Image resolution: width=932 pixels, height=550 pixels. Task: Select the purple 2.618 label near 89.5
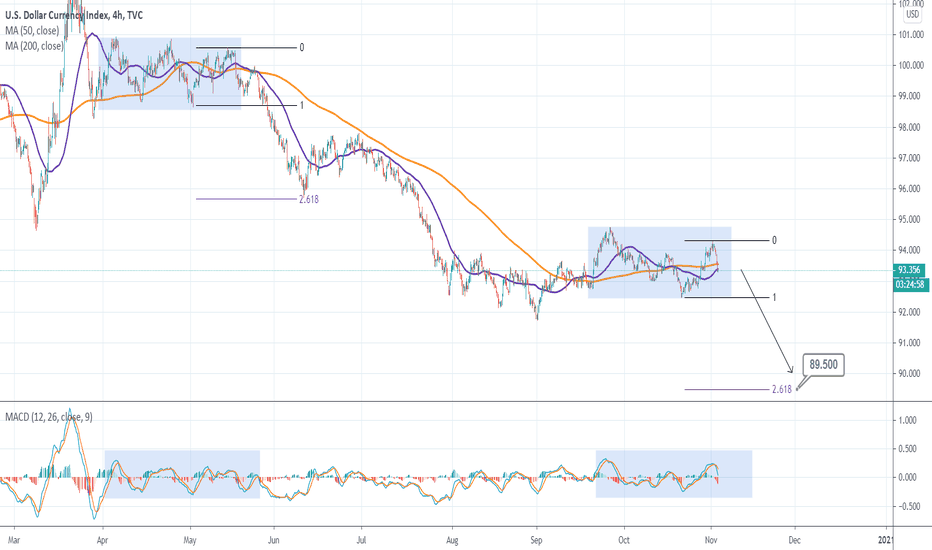(x=782, y=389)
